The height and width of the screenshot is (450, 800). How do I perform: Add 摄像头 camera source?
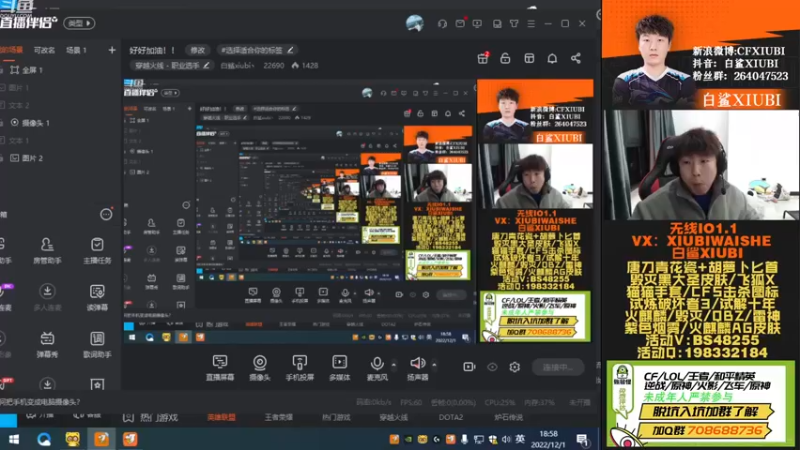point(260,368)
